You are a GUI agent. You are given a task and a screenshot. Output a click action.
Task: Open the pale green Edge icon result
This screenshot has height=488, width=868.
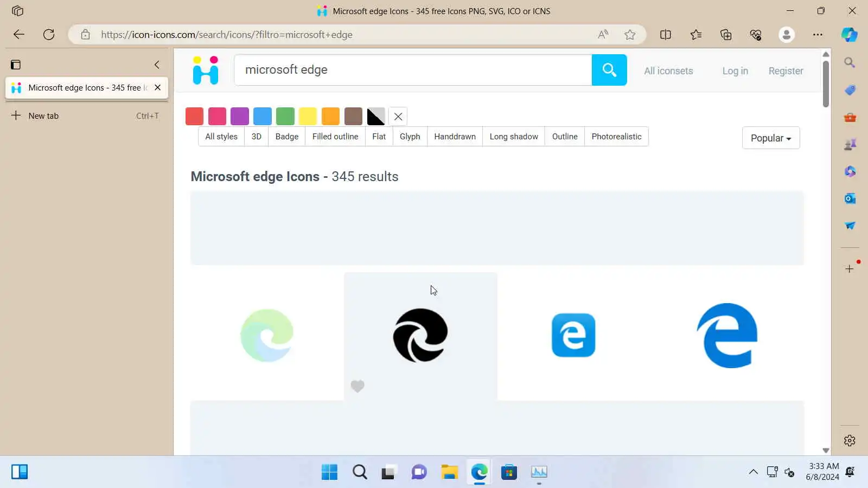[267, 336]
